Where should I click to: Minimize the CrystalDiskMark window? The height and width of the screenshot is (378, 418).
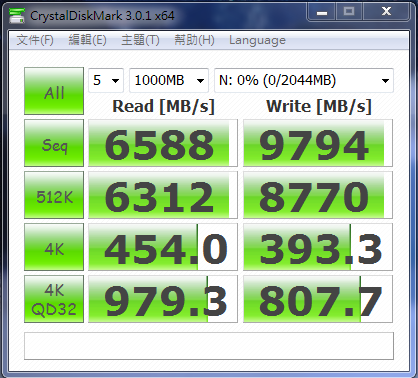click(x=321, y=12)
